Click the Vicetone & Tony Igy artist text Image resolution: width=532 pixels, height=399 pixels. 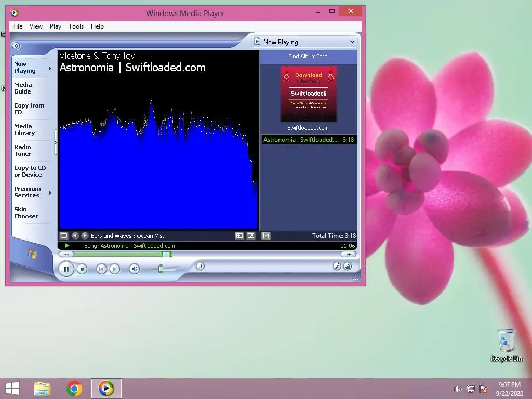(97, 56)
